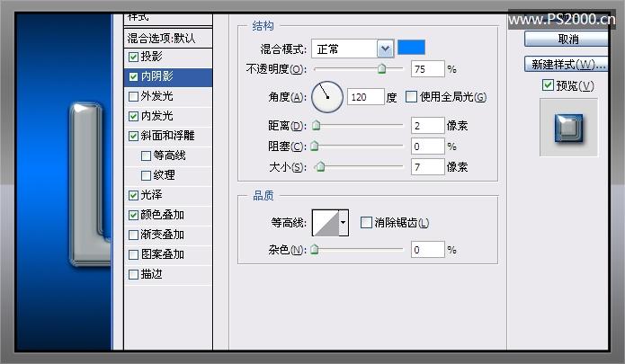Viewport: 625px width, 364px height.
Task: Click the 距离 distance slider handle
Action: coord(317,126)
